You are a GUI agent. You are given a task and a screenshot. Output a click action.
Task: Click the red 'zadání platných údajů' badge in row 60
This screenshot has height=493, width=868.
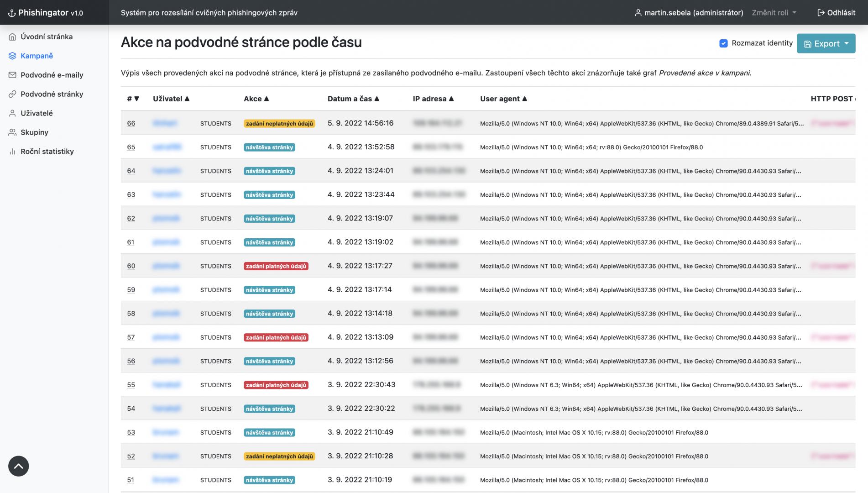[x=276, y=266]
